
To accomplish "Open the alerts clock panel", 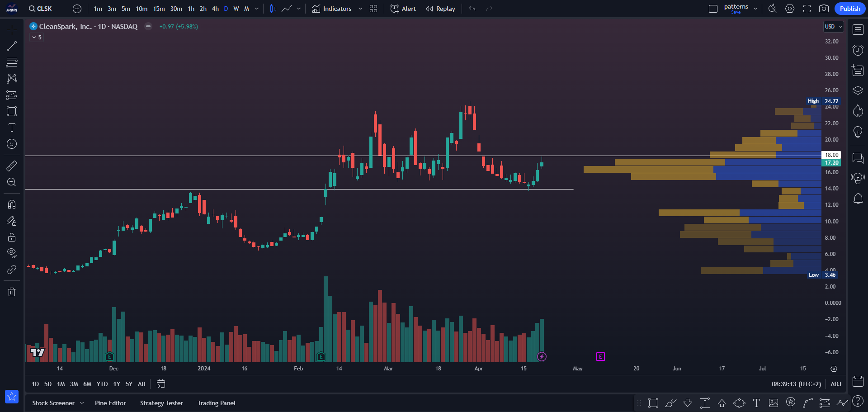I will (x=858, y=50).
